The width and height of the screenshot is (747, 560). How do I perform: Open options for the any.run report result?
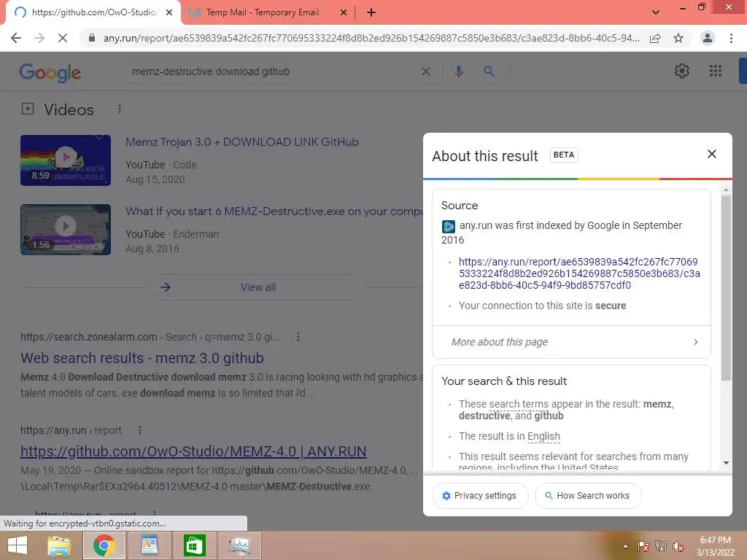[139, 430]
